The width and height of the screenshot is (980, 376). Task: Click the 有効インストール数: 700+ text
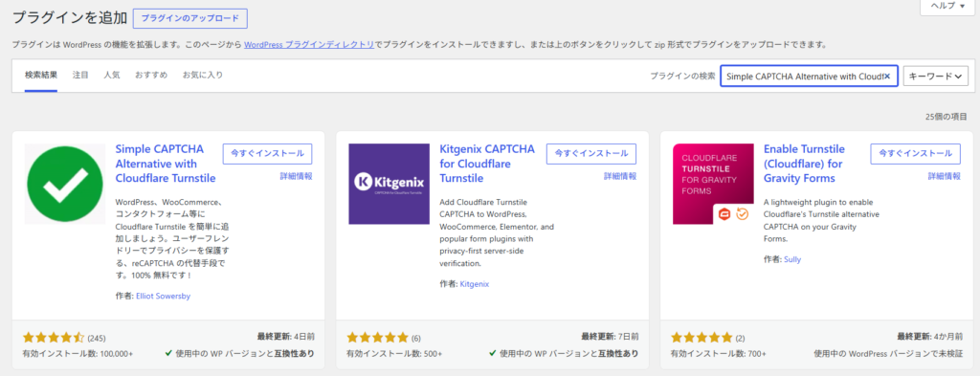coord(719,353)
